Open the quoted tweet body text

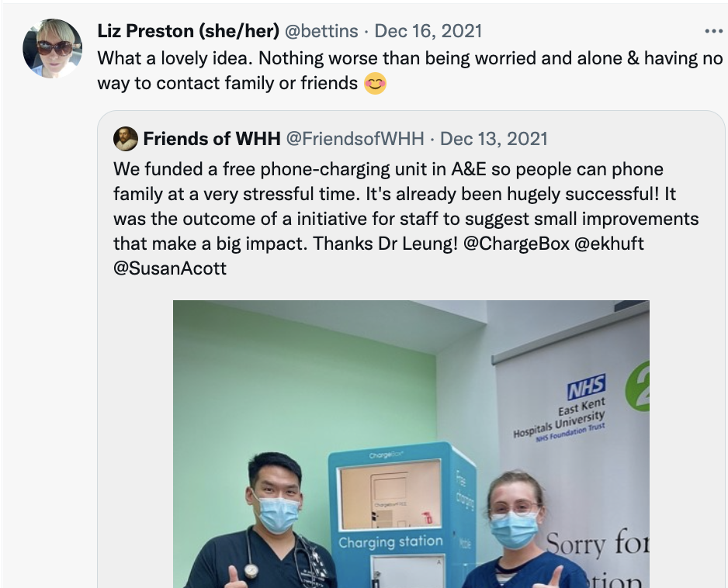click(x=406, y=219)
